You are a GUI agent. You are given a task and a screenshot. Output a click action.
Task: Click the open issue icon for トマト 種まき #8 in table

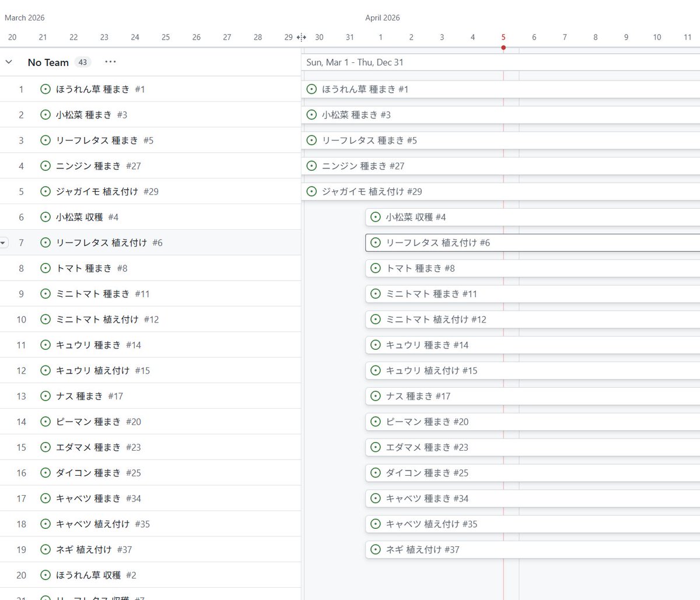click(x=45, y=268)
